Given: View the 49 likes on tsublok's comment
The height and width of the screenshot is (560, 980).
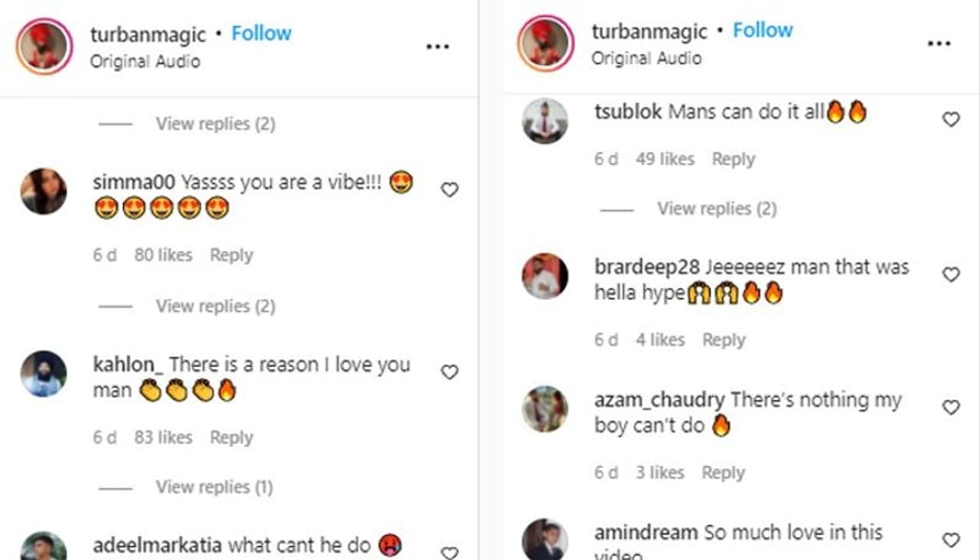Looking at the screenshot, I should [665, 159].
